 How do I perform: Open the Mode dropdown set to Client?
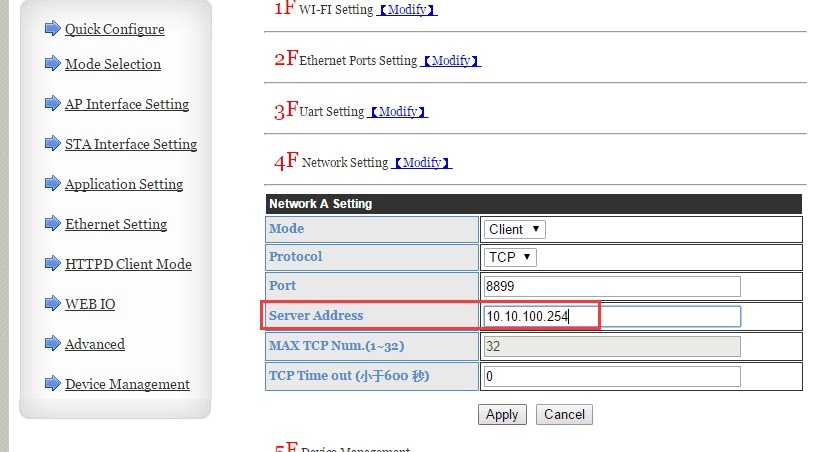click(515, 229)
